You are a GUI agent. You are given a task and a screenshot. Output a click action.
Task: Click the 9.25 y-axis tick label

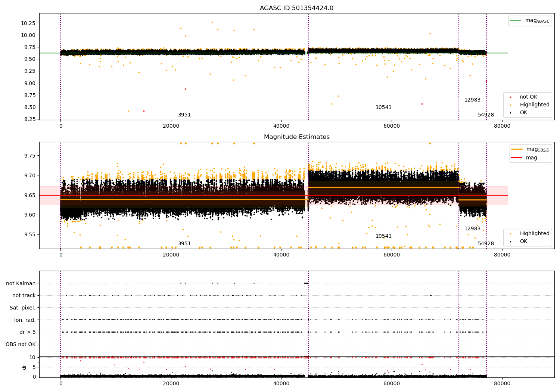pyautogui.click(x=29, y=71)
